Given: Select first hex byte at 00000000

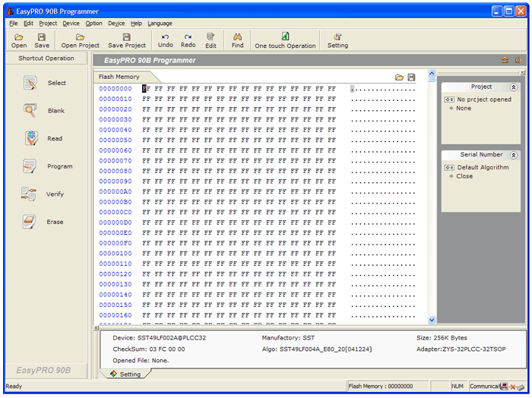Looking at the screenshot, I should 146,89.
